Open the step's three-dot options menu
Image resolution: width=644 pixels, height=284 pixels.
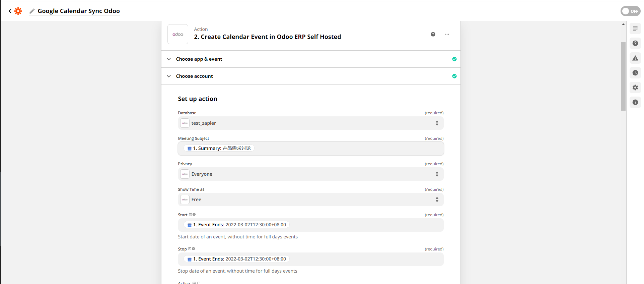tap(447, 34)
